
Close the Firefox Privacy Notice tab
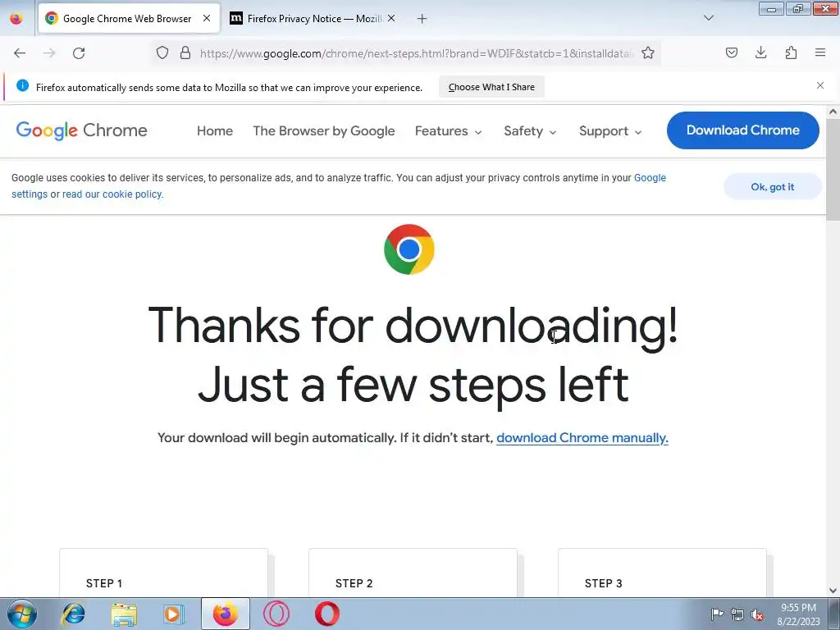pos(391,18)
